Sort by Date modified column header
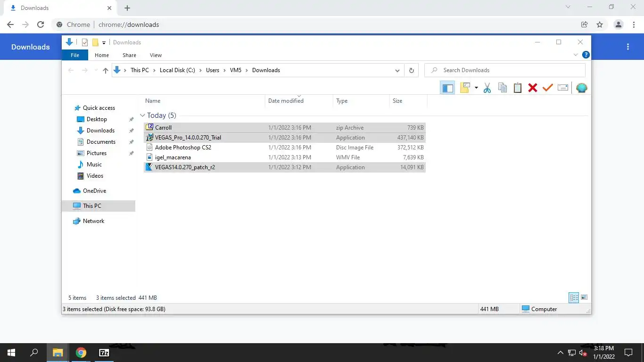 coord(286,101)
